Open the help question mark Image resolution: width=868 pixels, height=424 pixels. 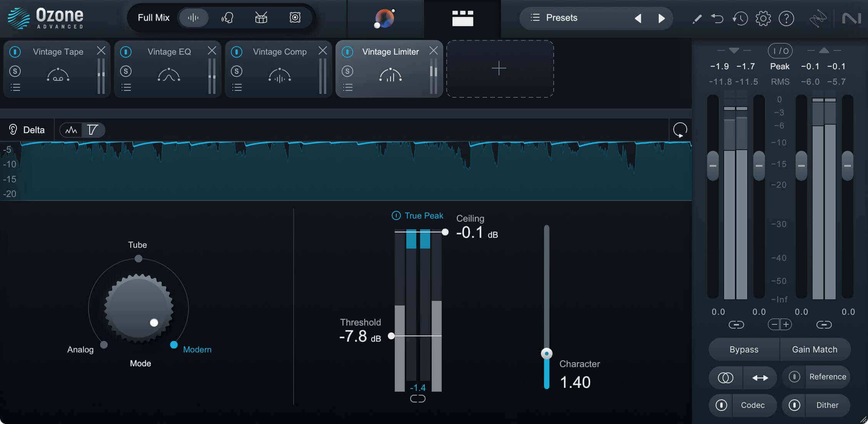point(786,18)
